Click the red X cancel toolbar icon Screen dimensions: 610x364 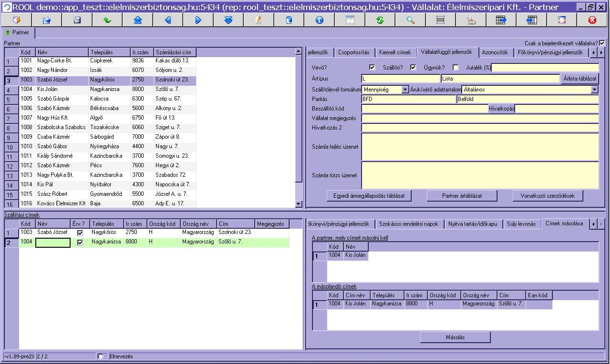[x=592, y=20]
